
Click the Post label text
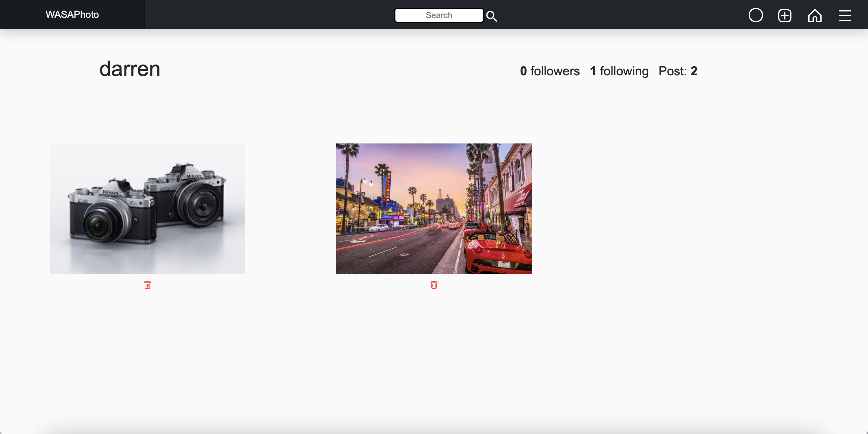click(x=672, y=71)
